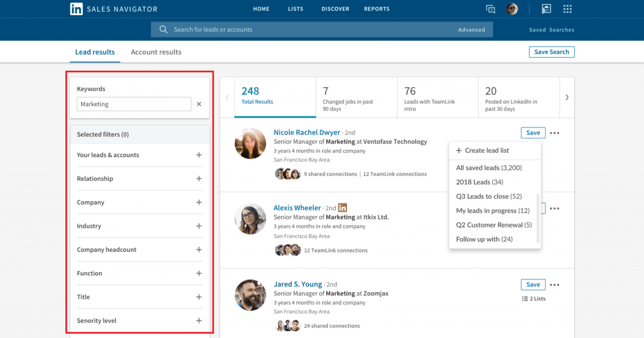Click Save button for Nicole Rachel Dwyer
This screenshot has width=644, height=338.
[x=533, y=133]
